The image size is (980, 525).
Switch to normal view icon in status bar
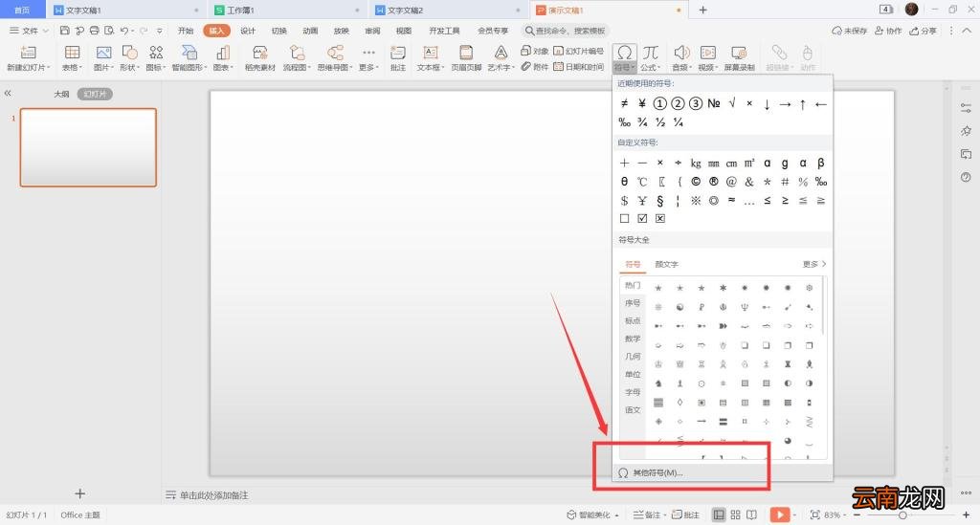click(x=719, y=514)
